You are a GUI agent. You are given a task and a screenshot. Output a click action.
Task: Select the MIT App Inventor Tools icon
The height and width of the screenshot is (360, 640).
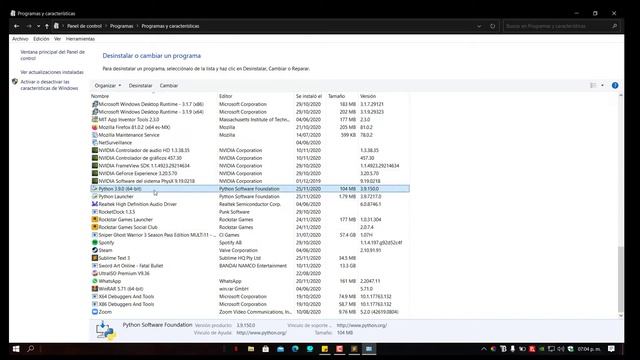tap(95, 120)
